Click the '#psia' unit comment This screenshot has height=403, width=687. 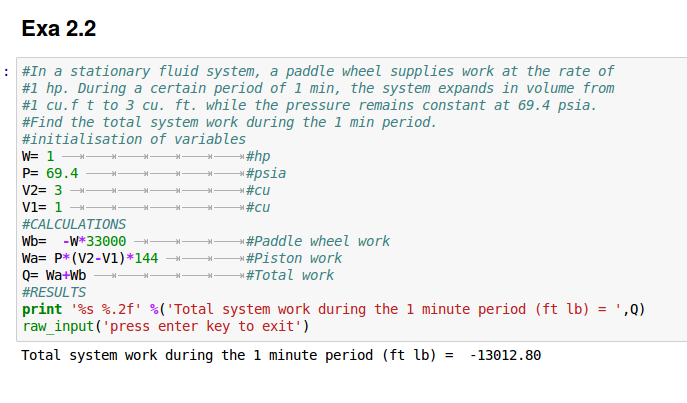click(x=265, y=173)
